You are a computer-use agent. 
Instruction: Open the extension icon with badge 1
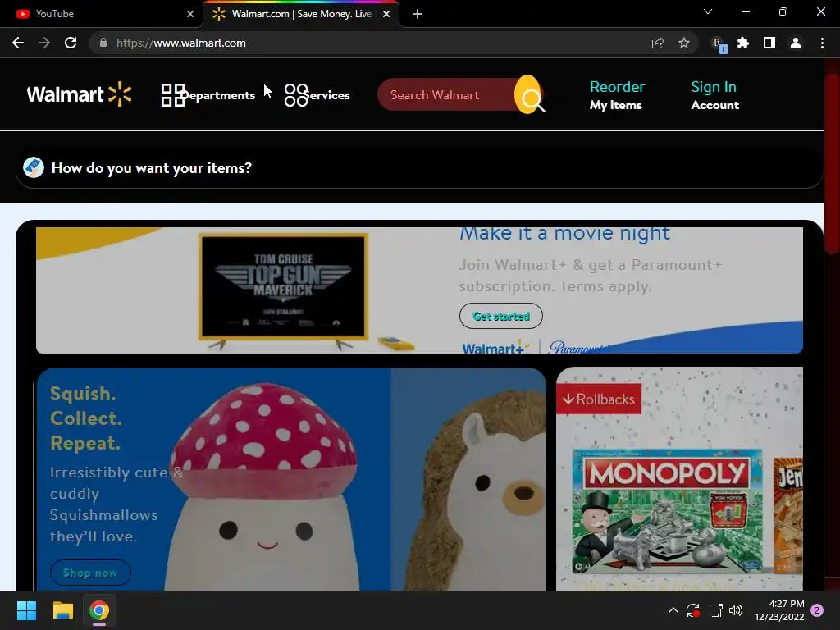tap(719, 44)
